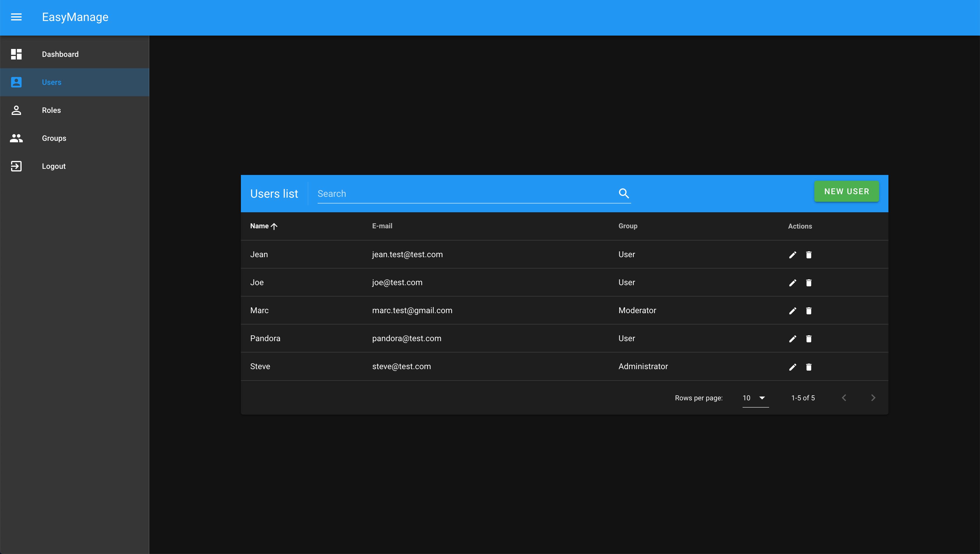Delete user Joe with trash icon
This screenshot has height=554, width=980.
809,283
